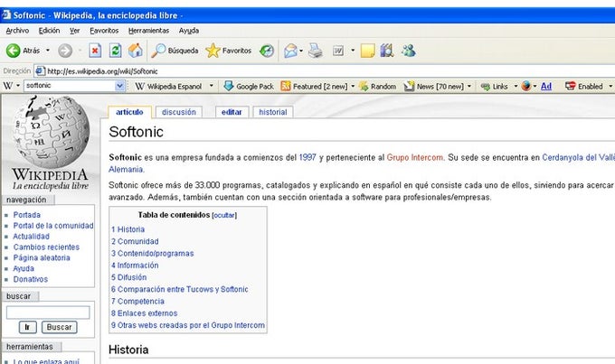
Task: Open the historial tab
Action: (273, 112)
